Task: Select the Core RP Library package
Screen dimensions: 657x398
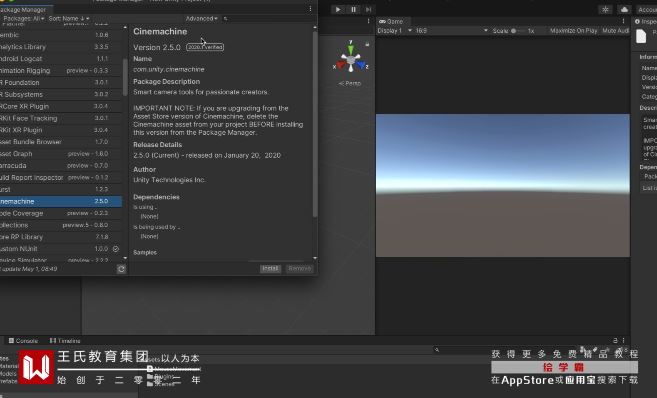Action: (61, 237)
